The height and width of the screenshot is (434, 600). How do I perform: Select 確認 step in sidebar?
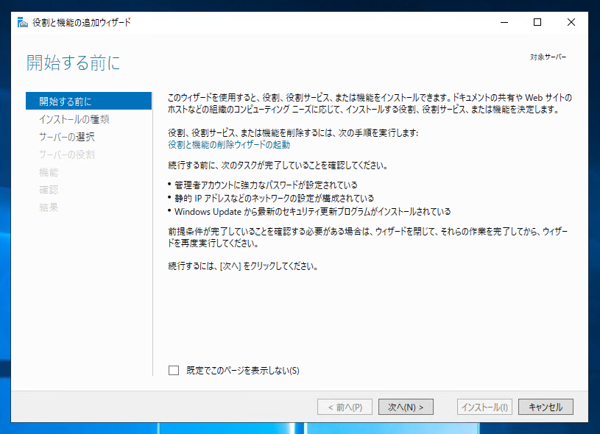tap(49, 189)
